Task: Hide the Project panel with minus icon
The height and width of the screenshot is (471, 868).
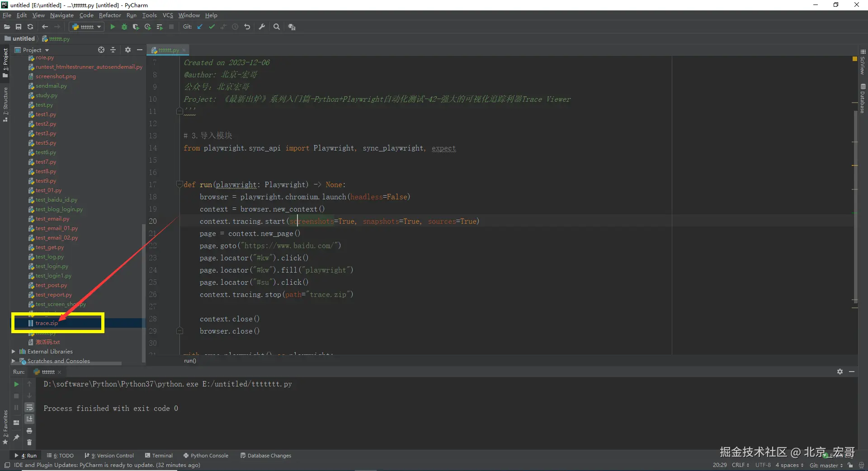Action: (140, 50)
